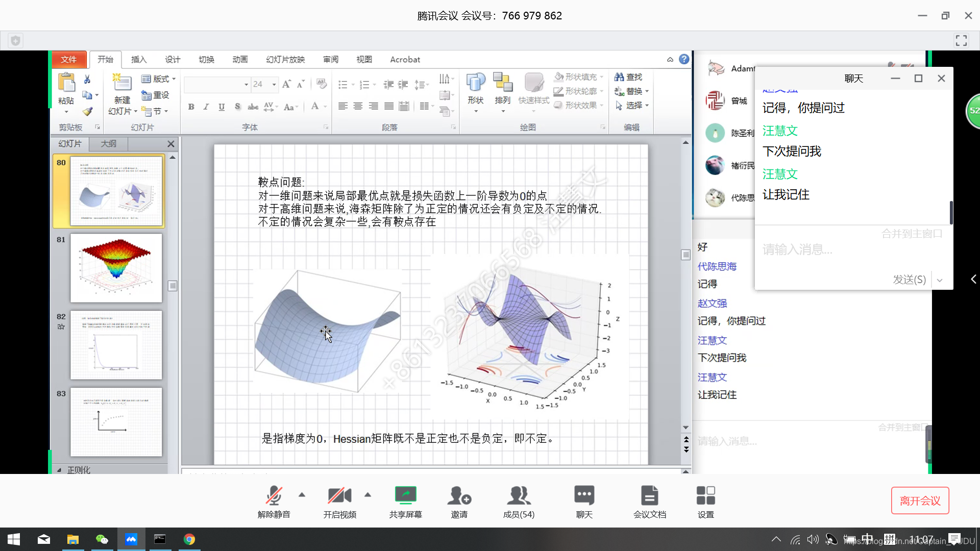Click the unmute microphone icon
The image size is (980, 551).
tap(274, 495)
